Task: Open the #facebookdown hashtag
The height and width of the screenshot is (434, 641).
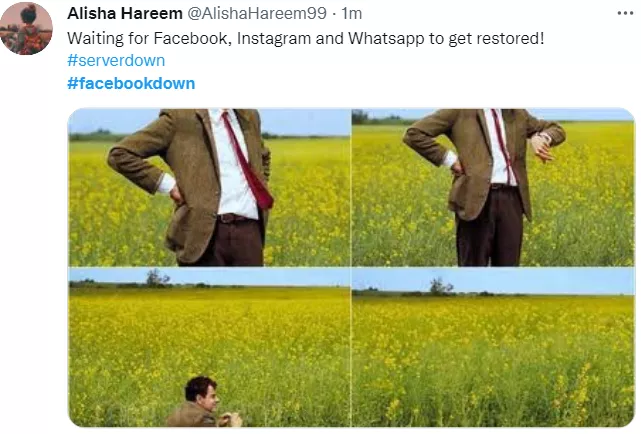Action: click(131, 83)
